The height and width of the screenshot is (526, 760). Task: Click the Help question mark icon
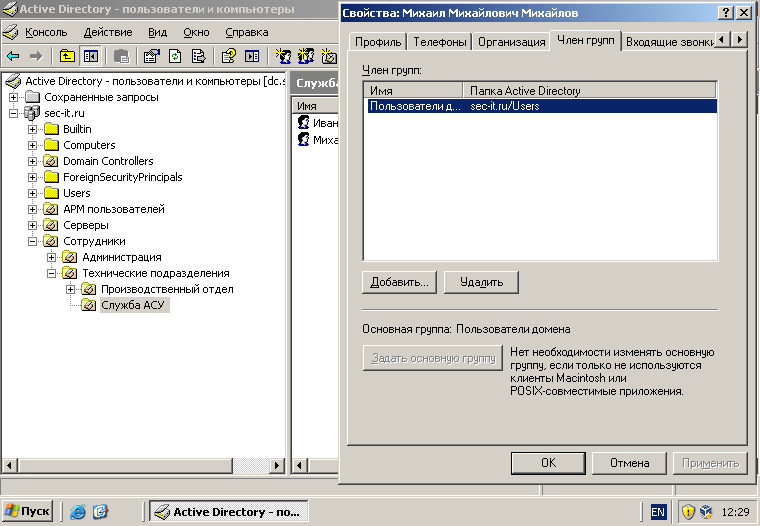tap(228, 56)
